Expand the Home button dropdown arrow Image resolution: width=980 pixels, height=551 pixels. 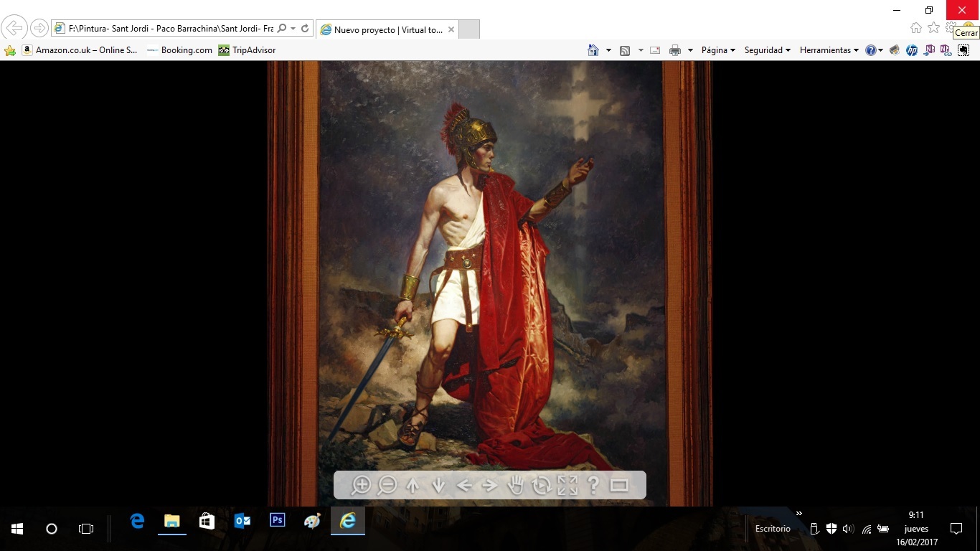[608, 50]
